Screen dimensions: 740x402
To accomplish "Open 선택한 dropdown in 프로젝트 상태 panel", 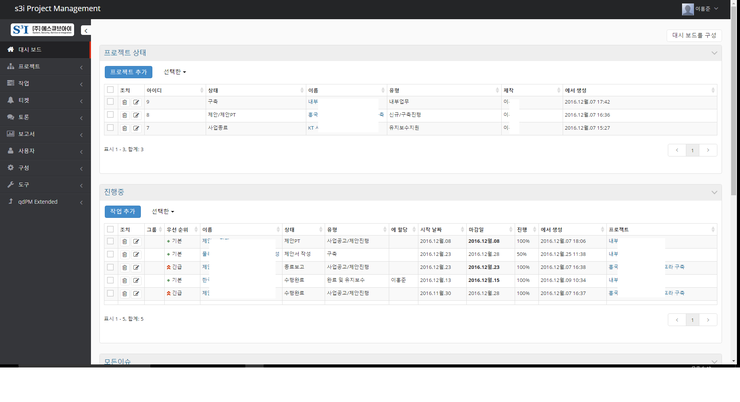I will (175, 72).
